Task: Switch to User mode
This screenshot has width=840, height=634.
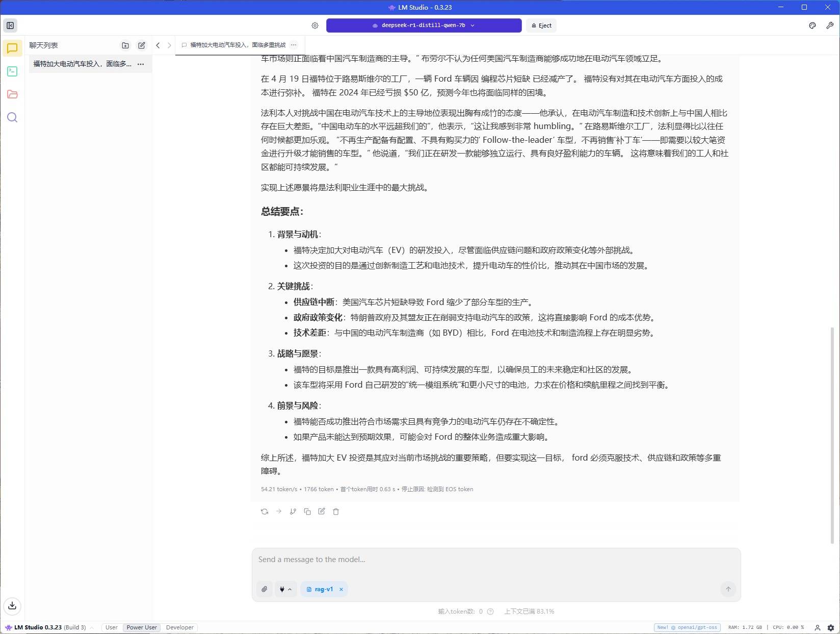Action: click(111, 627)
